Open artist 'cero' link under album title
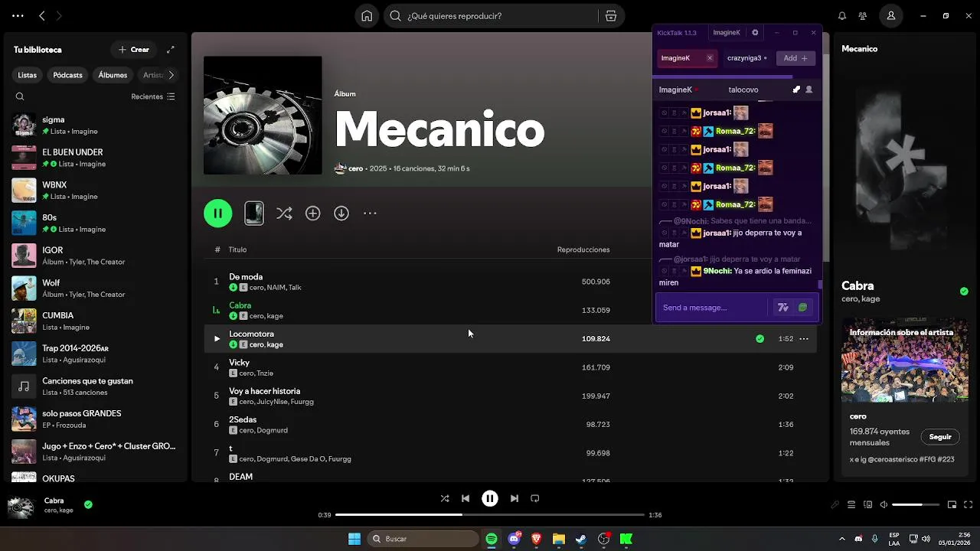The width and height of the screenshot is (980, 551). coord(356,168)
